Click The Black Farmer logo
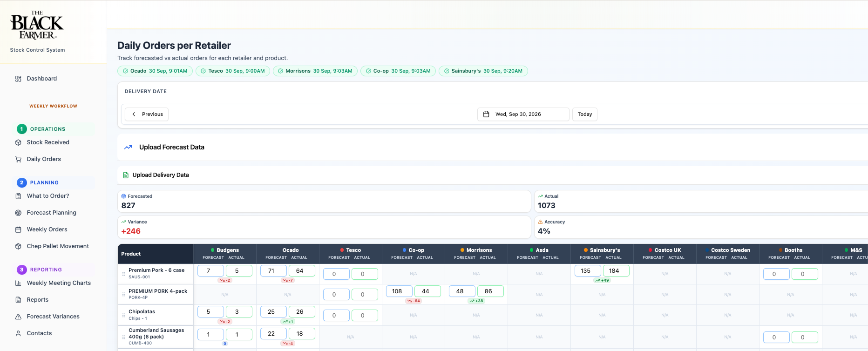Image resolution: width=868 pixels, height=351 pixels. (37, 25)
